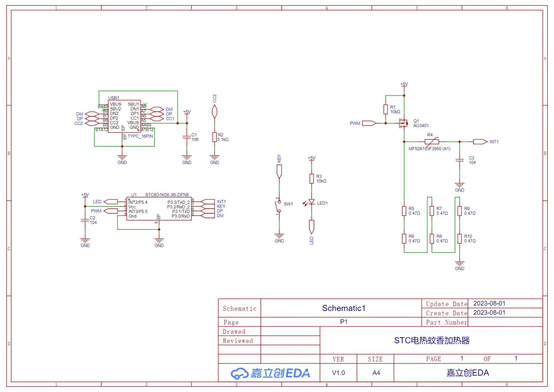Select capacitor C2 next to U1
Image resolution: width=554 pixels, height=392 pixels.
click(x=85, y=220)
